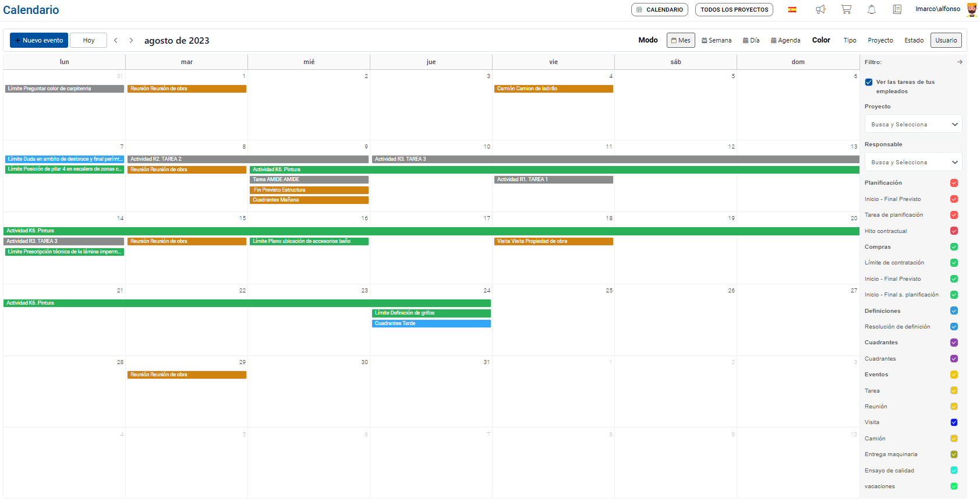
Task: Click the user avatar picture
Action: pyautogui.click(x=971, y=9)
